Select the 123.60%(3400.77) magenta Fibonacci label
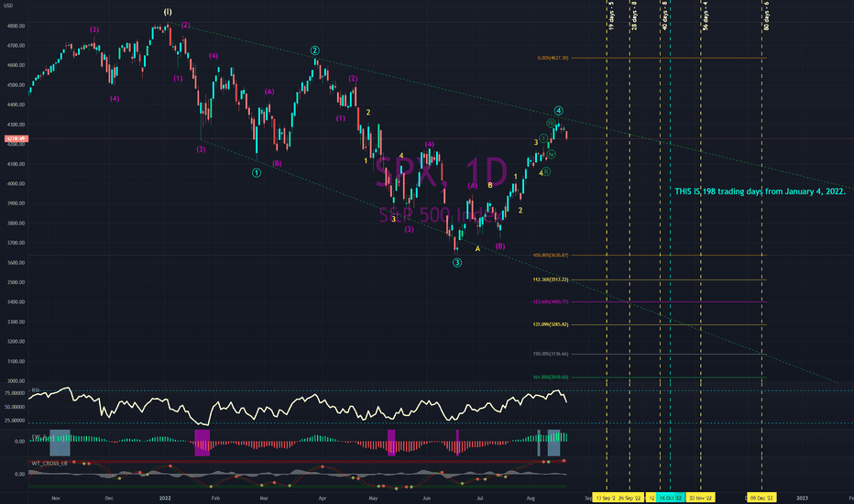This screenshot has height=504, width=854. tap(551, 301)
